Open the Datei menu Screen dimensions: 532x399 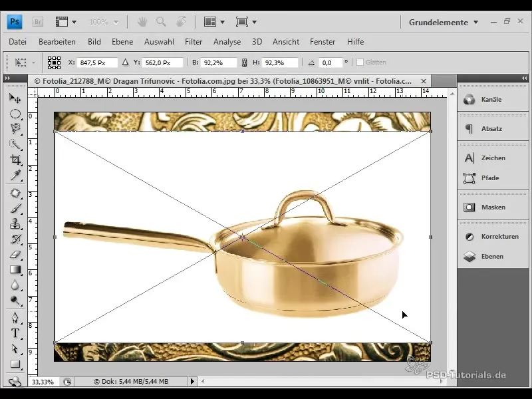pos(18,42)
